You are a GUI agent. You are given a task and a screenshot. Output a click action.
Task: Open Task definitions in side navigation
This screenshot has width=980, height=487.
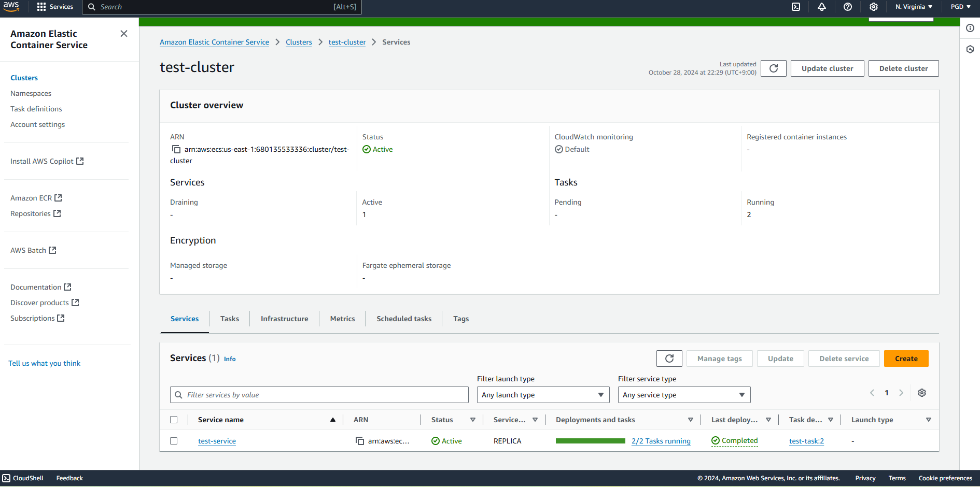tap(36, 109)
